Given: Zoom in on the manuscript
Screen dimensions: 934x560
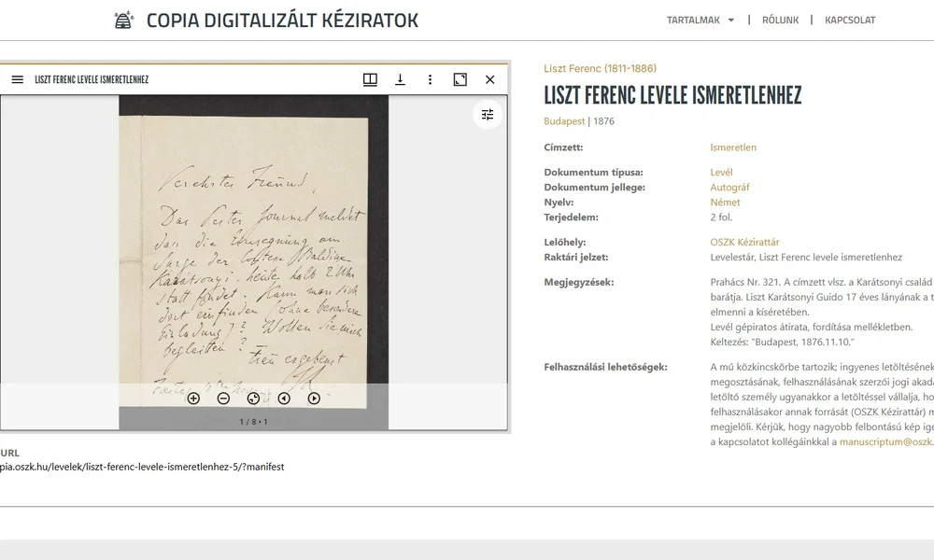Looking at the screenshot, I should [193, 399].
